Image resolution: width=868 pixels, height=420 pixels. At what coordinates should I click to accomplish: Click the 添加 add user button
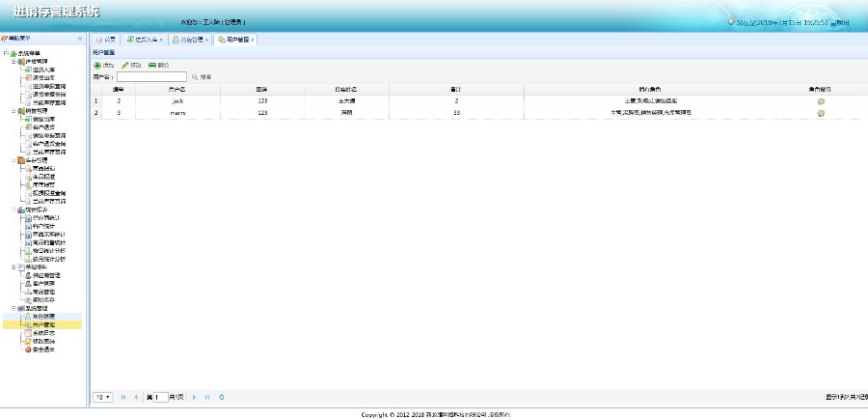tap(104, 66)
